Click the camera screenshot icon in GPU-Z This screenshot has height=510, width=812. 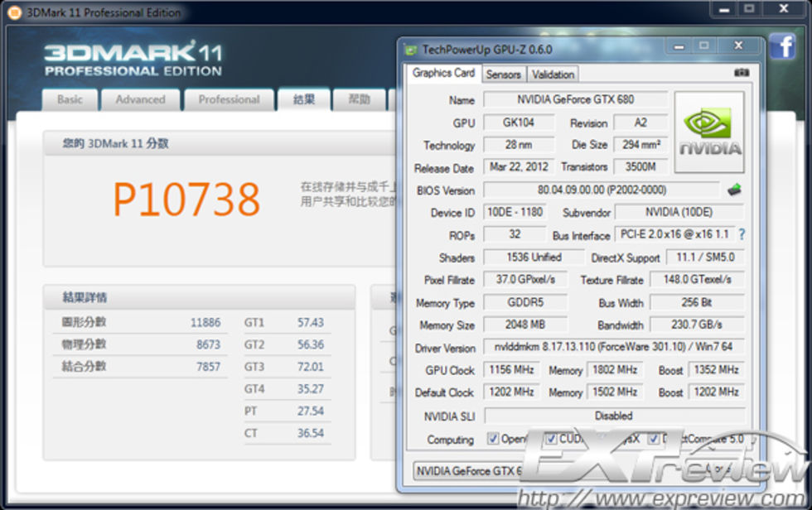(741, 73)
